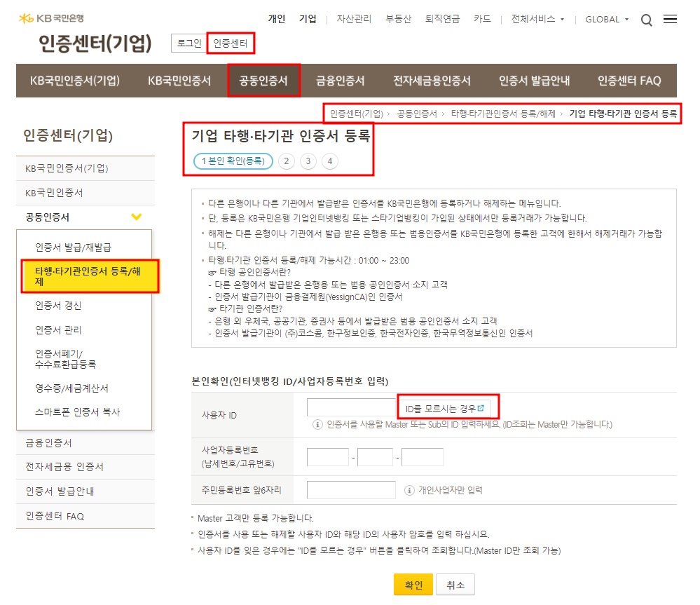This screenshot has height=605, width=700.
Task: Click the ID를 모르시는 경우 button
Action: [444, 409]
